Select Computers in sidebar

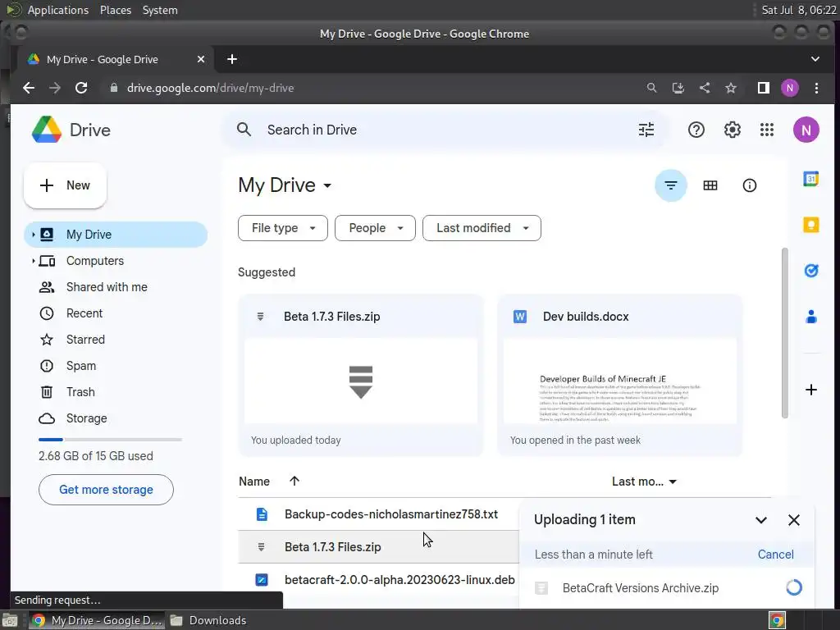[x=116, y=261]
